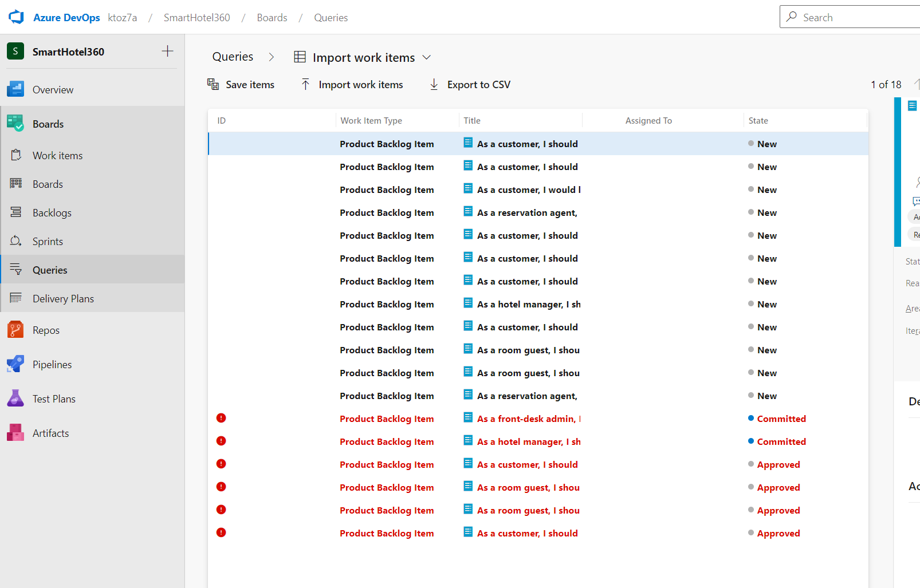This screenshot has width=920, height=588.
Task: Select Sprints in the sidebar
Action: [x=48, y=241]
